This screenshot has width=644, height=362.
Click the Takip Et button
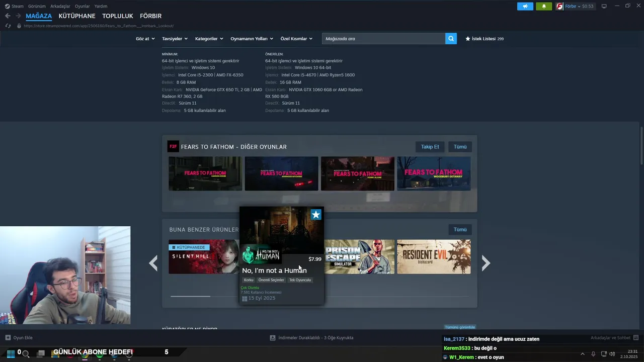430,147
